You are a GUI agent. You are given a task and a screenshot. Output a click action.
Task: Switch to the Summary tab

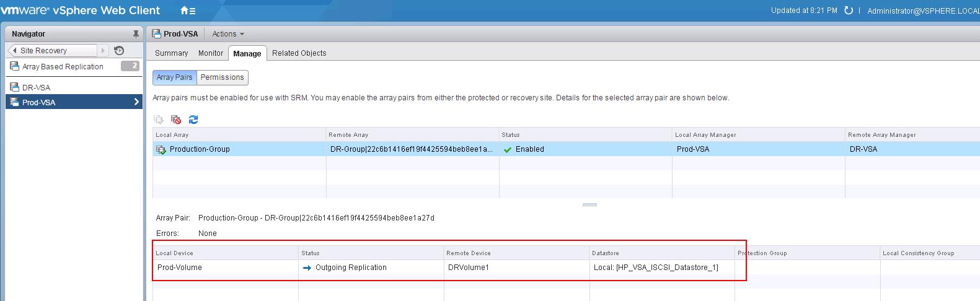[x=171, y=53]
